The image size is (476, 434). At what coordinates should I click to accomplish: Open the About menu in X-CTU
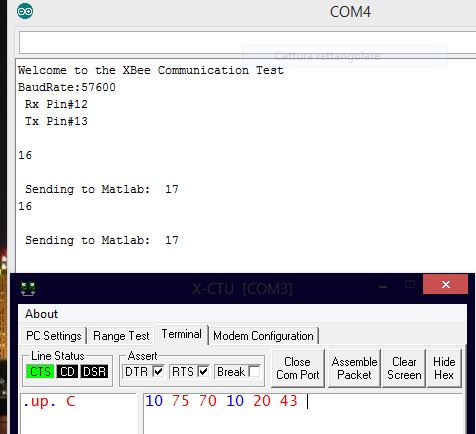point(41,314)
